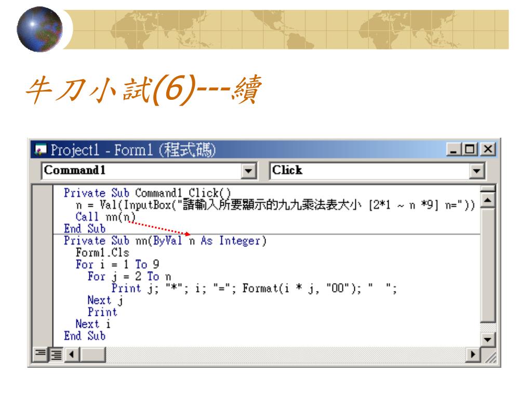Click the split bar above vertical scrollbar

(488, 189)
